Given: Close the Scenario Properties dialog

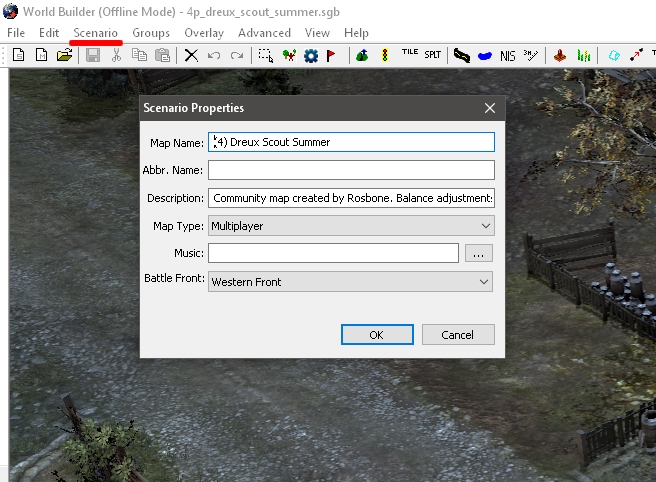Looking at the screenshot, I should point(490,108).
